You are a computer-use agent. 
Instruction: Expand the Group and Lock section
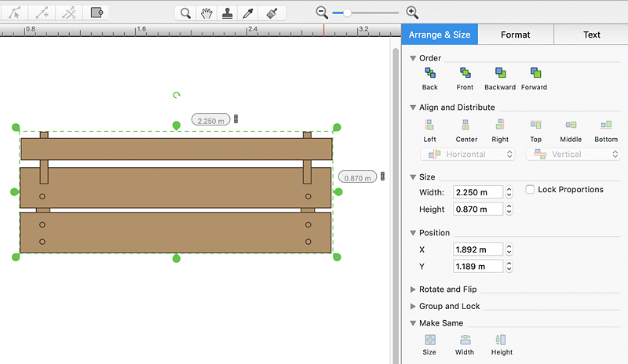413,306
